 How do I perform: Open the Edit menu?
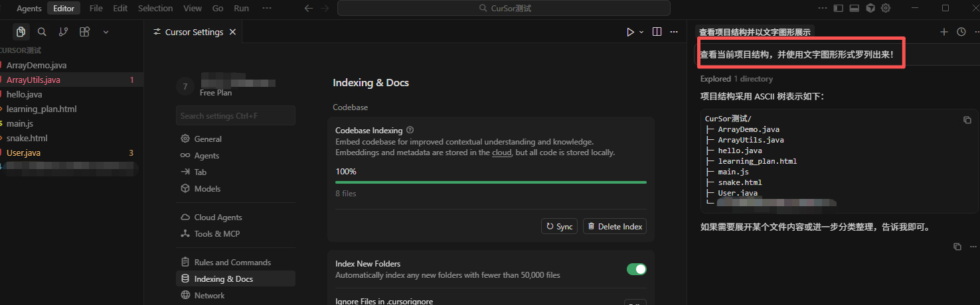click(x=120, y=9)
